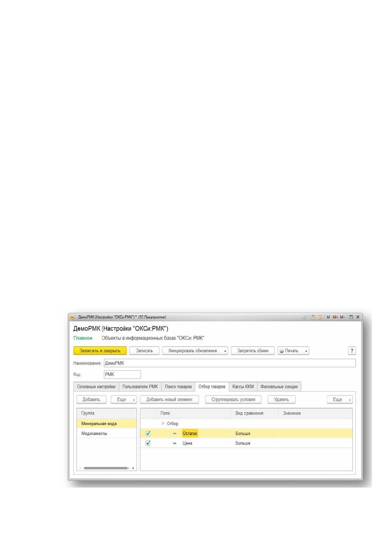The image size is (392, 554).
Task: Switch to the Кассы ККМ tab
Action: click(243, 387)
